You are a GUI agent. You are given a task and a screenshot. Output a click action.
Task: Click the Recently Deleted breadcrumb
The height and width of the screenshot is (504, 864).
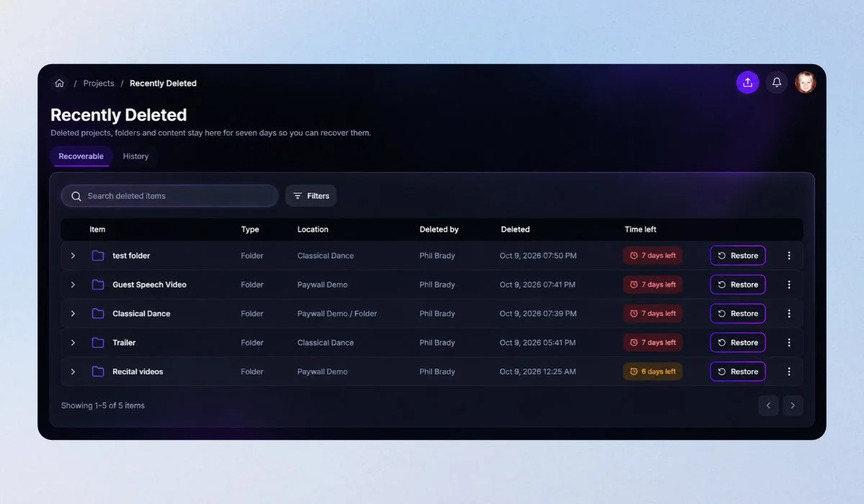[163, 84]
